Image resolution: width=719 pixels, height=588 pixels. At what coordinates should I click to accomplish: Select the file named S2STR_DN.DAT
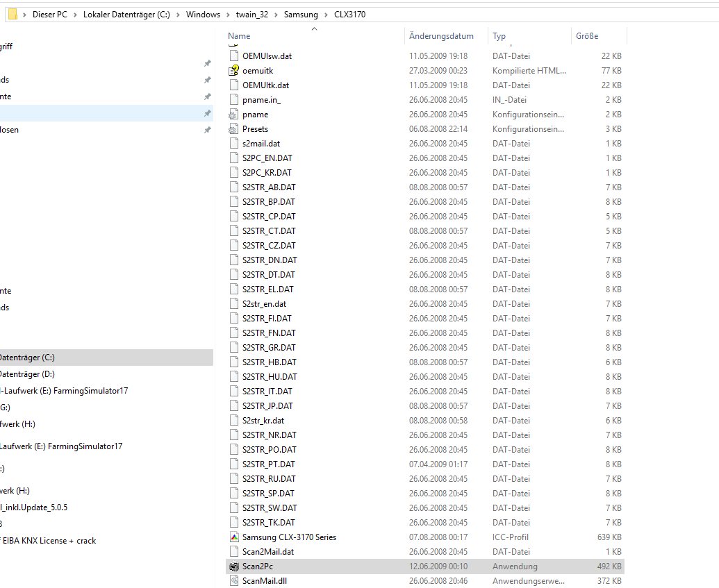coord(270,260)
